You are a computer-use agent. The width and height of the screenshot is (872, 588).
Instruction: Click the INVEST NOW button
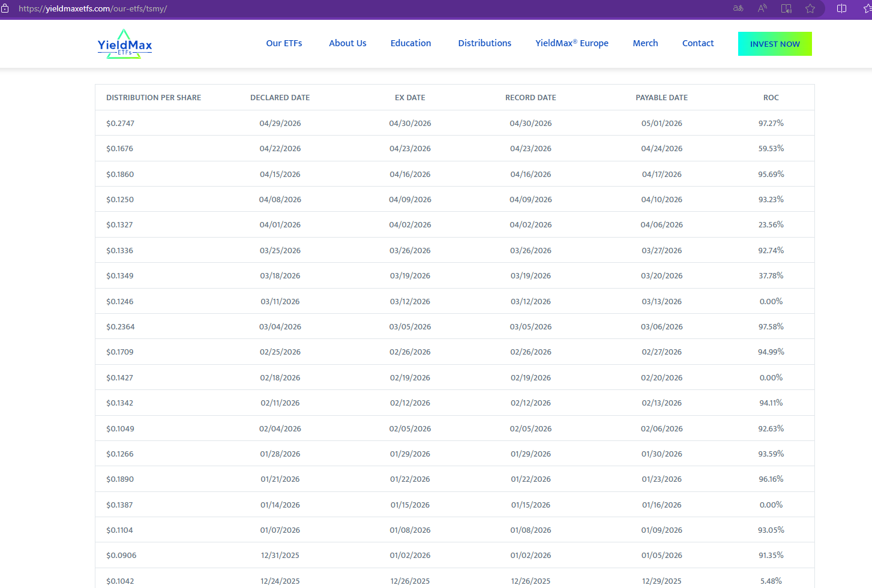pyautogui.click(x=775, y=44)
